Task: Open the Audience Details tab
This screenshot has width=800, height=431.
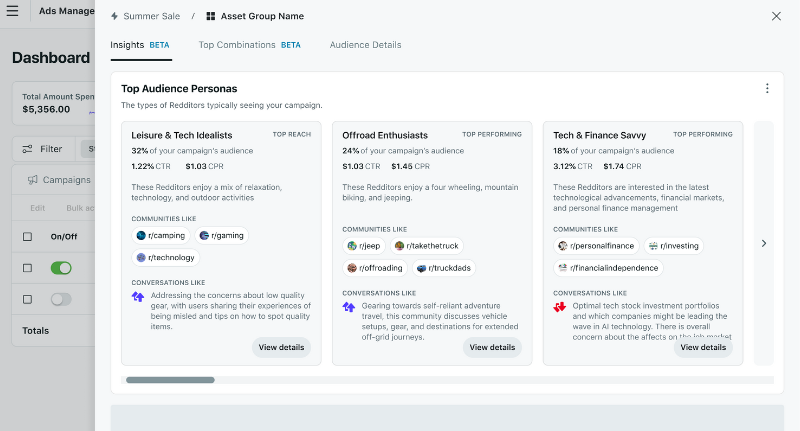Action: tap(365, 45)
